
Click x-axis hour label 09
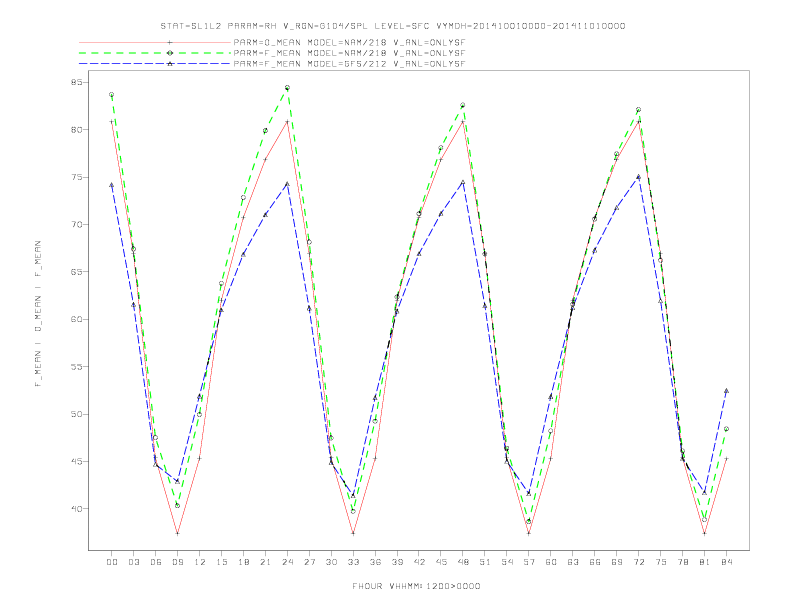tap(177, 562)
